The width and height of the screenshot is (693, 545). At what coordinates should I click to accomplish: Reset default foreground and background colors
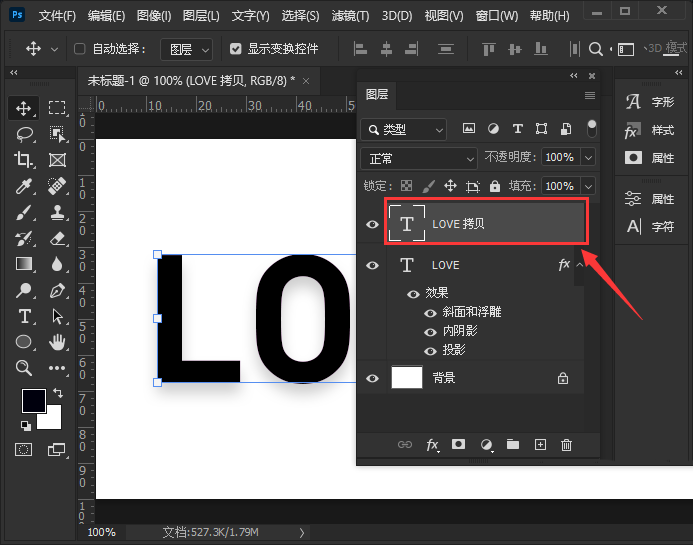point(26,425)
